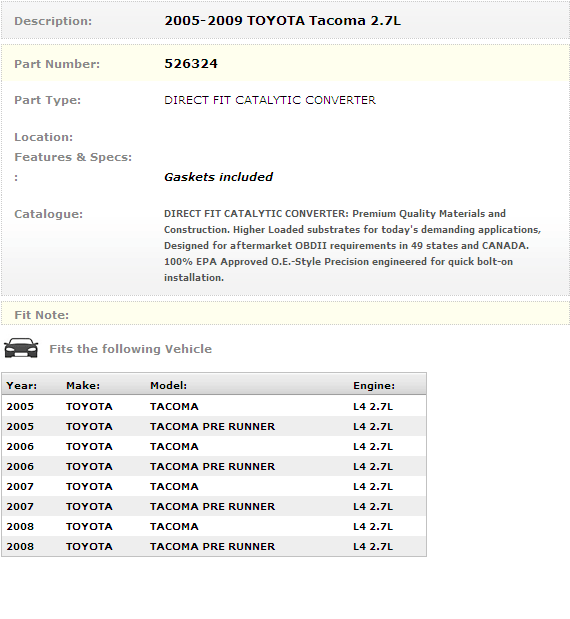Click the Make column header
This screenshot has width=570, height=619.
(83, 385)
